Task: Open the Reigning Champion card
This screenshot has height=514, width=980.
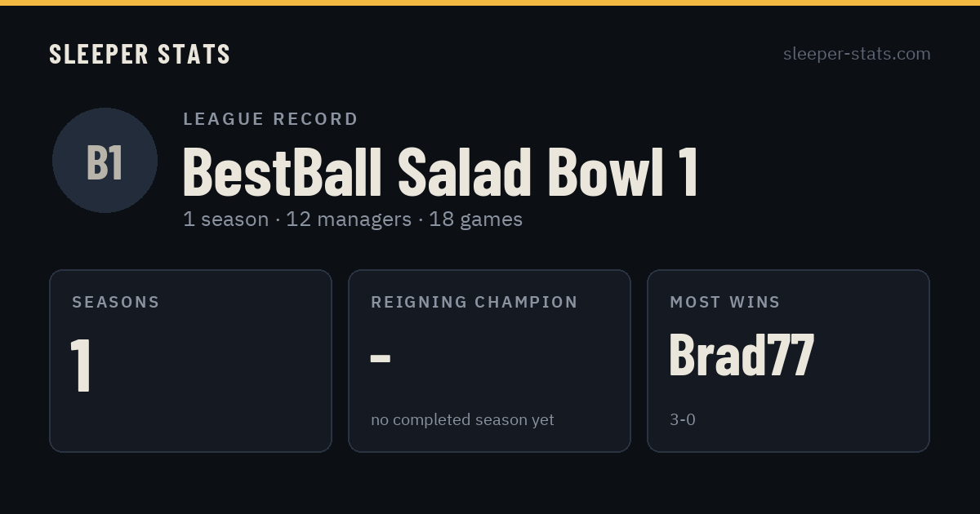Action: pyautogui.click(x=489, y=361)
